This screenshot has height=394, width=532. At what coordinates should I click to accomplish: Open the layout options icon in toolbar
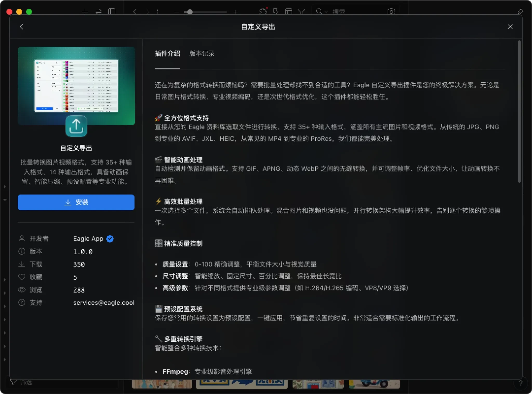coord(289,11)
